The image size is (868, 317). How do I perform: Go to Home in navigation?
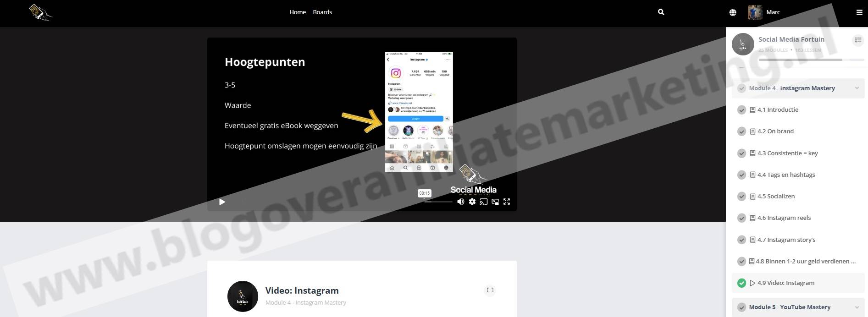click(x=298, y=12)
